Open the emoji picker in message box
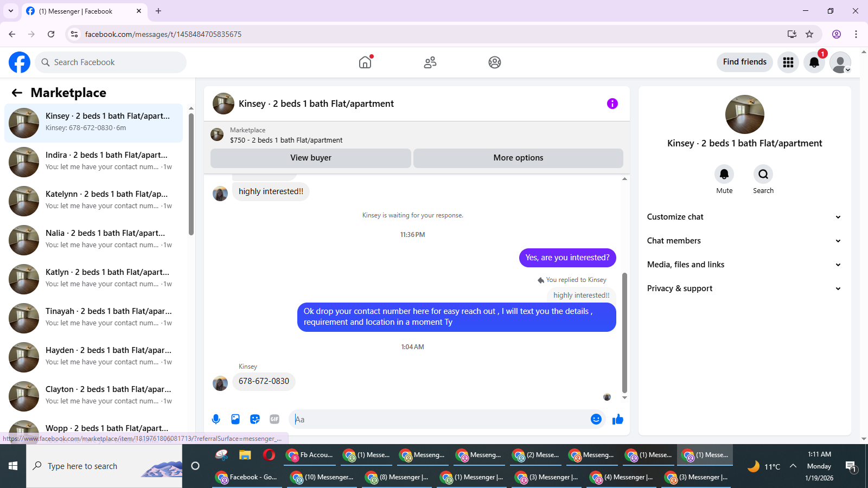Screen dimensions: 868x488 596,419
